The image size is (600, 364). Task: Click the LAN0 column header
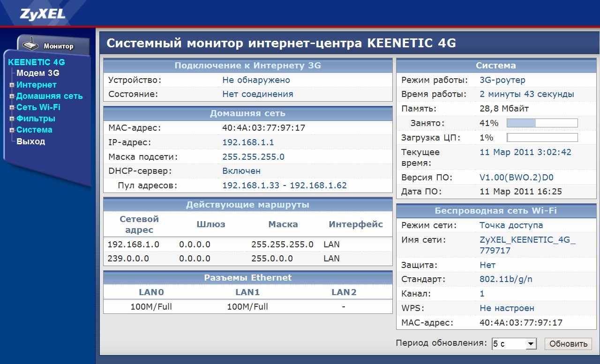click(151, 292)
